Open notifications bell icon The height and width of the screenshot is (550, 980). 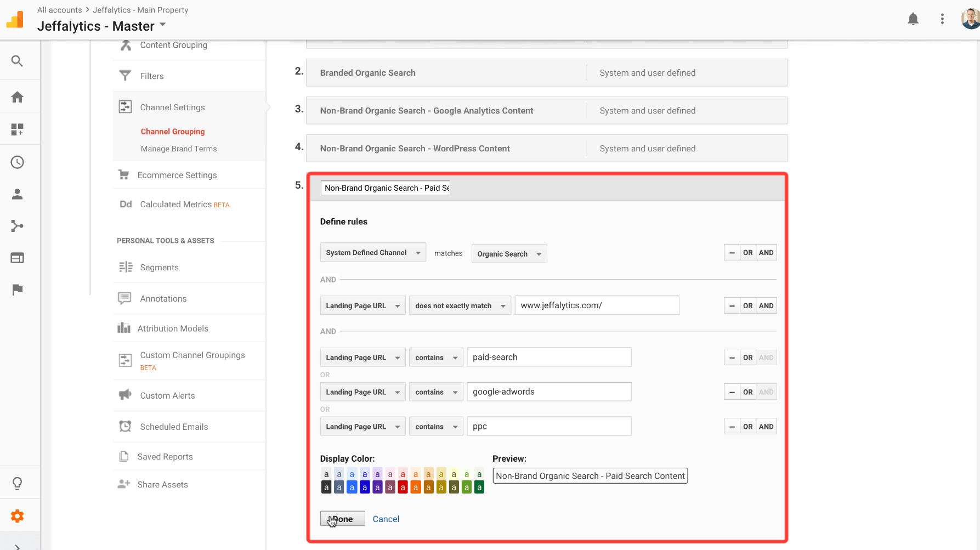913,19
